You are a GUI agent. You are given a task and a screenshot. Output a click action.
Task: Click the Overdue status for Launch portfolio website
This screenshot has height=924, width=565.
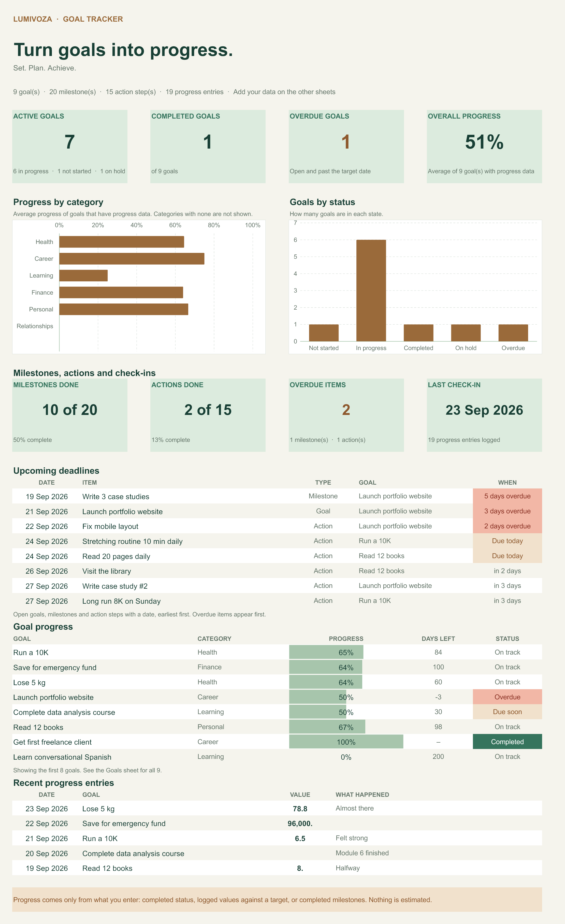[507, 697]
